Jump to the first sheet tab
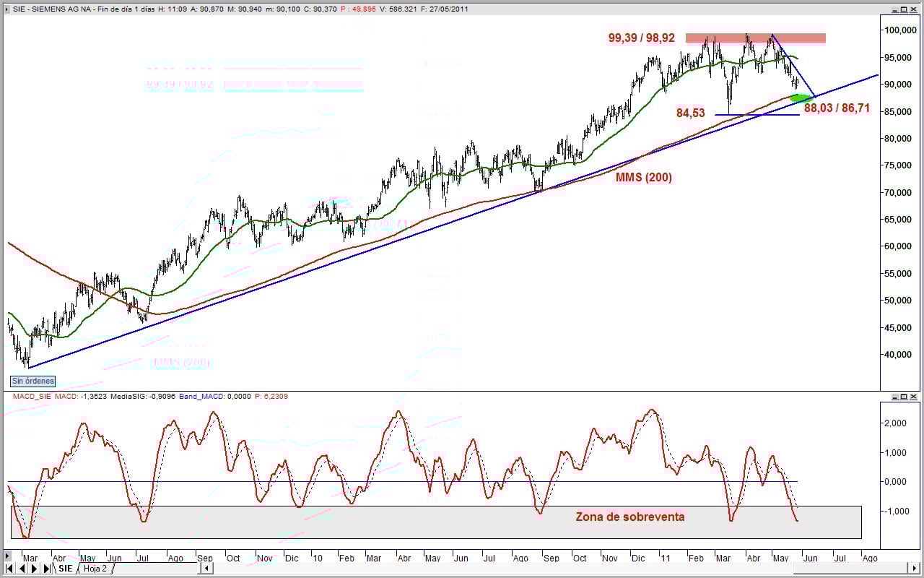This screenshot has height=578, width=924. pos(9,569)
